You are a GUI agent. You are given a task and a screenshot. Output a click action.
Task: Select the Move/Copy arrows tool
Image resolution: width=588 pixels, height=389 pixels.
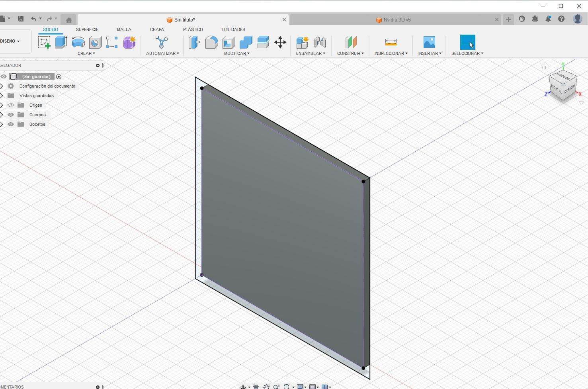pos(280,42)
